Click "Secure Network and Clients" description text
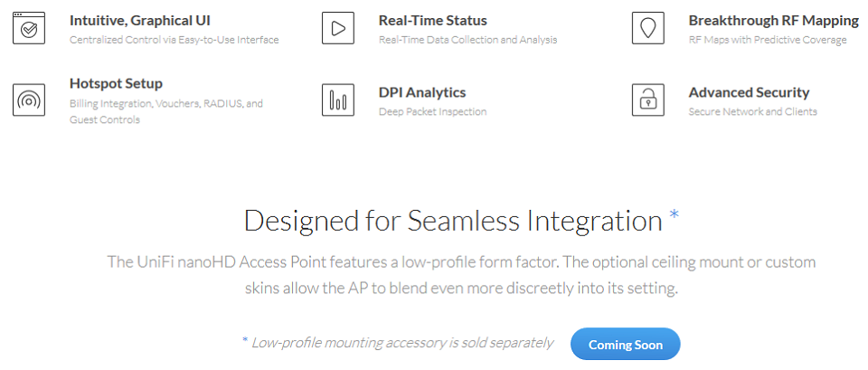868x370 pixels. coord(753,111)
